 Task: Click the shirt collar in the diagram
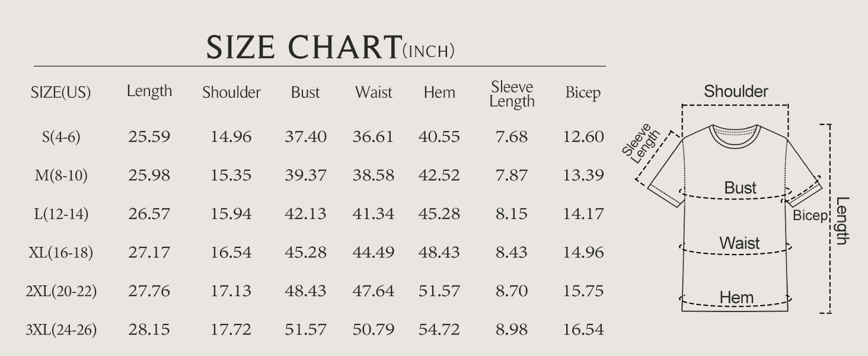pos(735,133)
